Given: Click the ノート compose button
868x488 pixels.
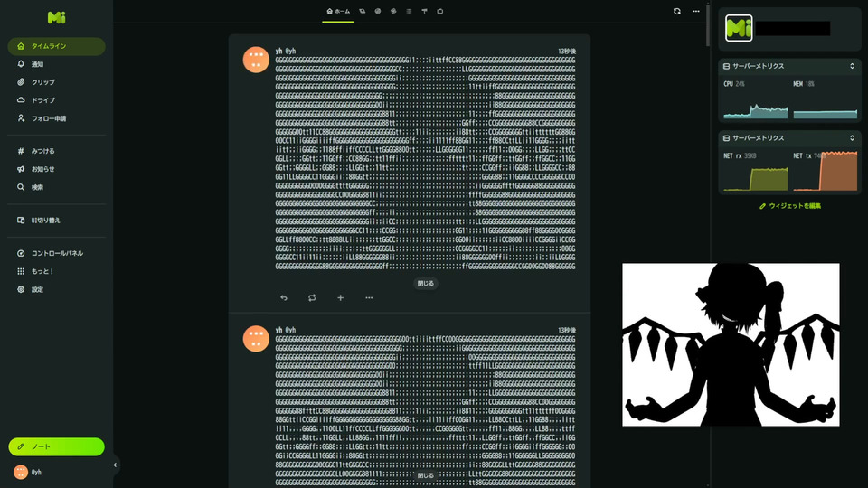Looking at the screenshot, I should tap(56, 447).
